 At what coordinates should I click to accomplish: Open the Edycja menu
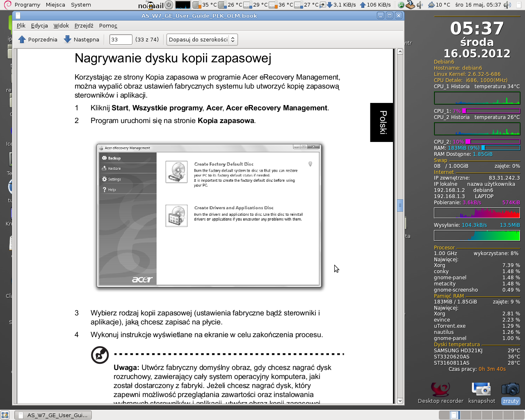pos(39,25)
